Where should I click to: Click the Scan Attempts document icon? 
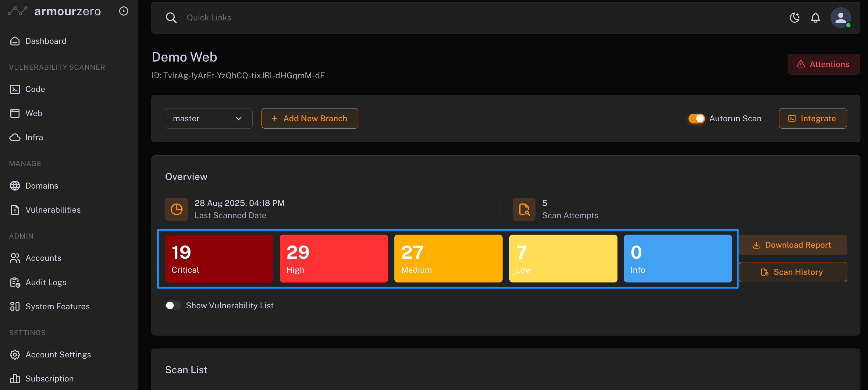pos(524,209)
